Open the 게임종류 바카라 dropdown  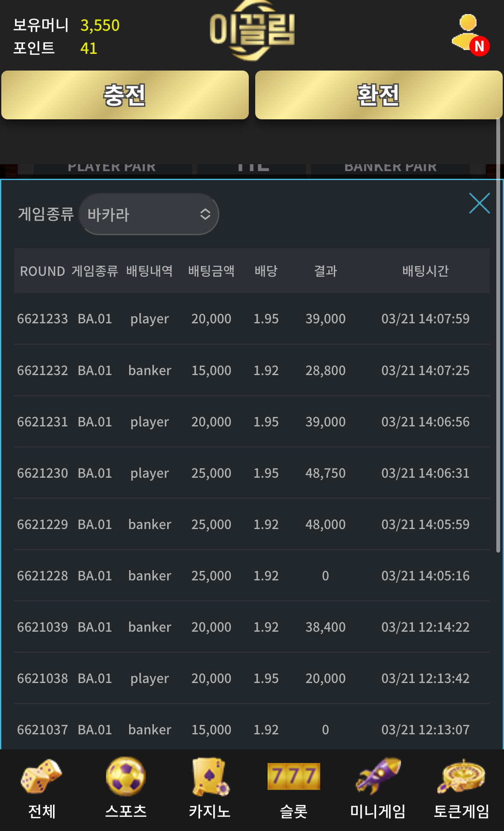pos(149,214)
